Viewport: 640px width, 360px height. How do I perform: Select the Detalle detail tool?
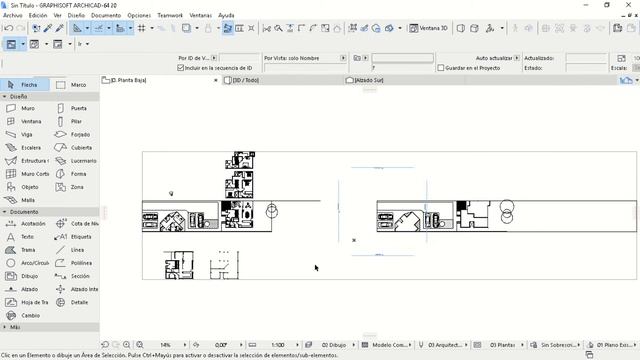(74, 302)
